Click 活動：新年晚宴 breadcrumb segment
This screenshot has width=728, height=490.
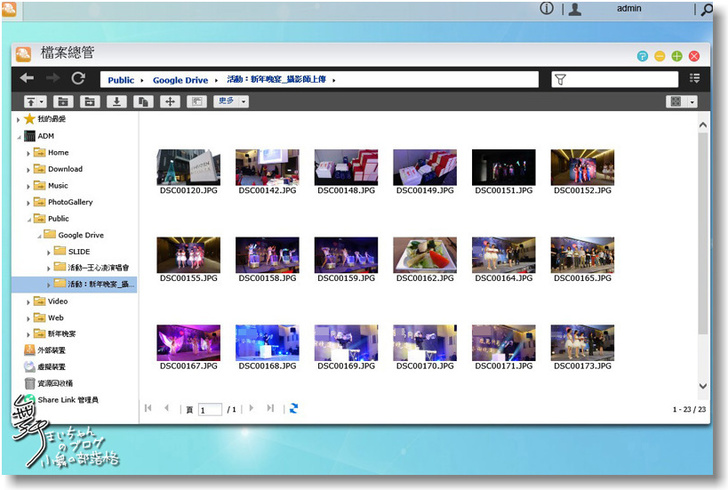tap(276, 79)
